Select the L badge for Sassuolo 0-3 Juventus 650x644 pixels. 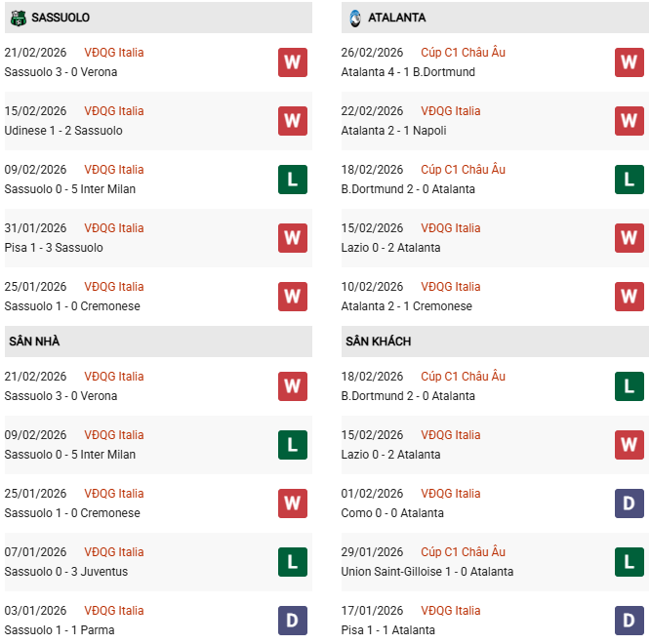click(293, 562)
